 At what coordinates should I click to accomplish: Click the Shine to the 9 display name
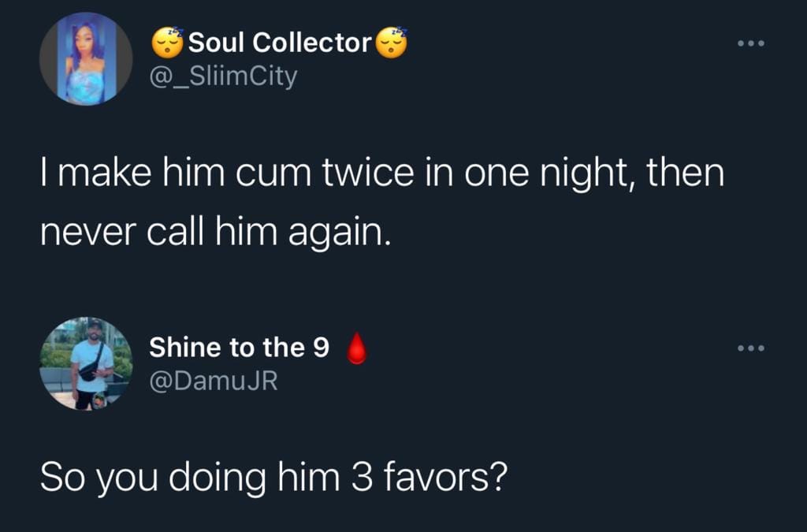(239, 348)
